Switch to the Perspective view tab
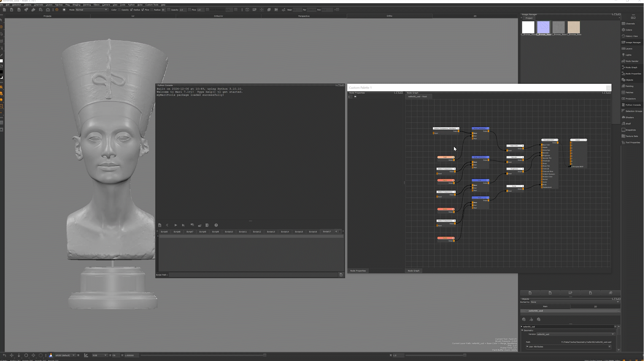Screen dimensions: 644x361 click(x=304, y=16)
